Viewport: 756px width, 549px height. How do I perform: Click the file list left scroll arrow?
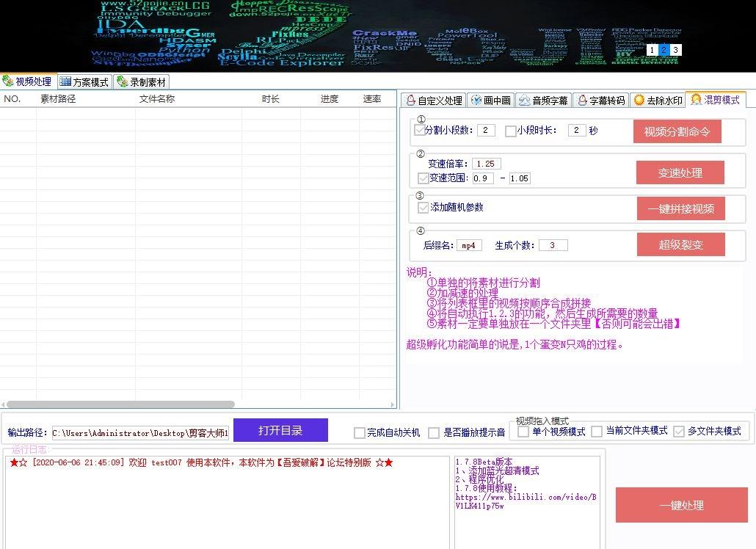pyautogui.click(x=3, y=404)
